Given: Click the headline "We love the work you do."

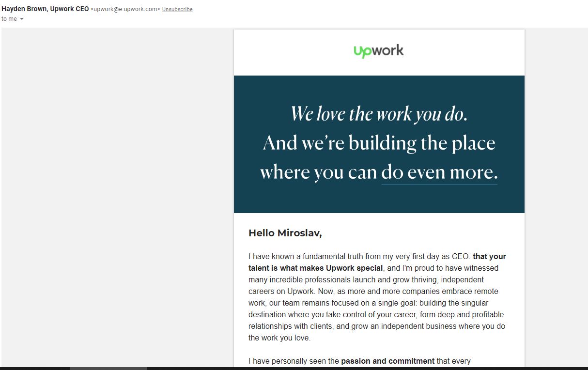Looking at the screenshot, I should pyautogui.click(x=379, y=114).
